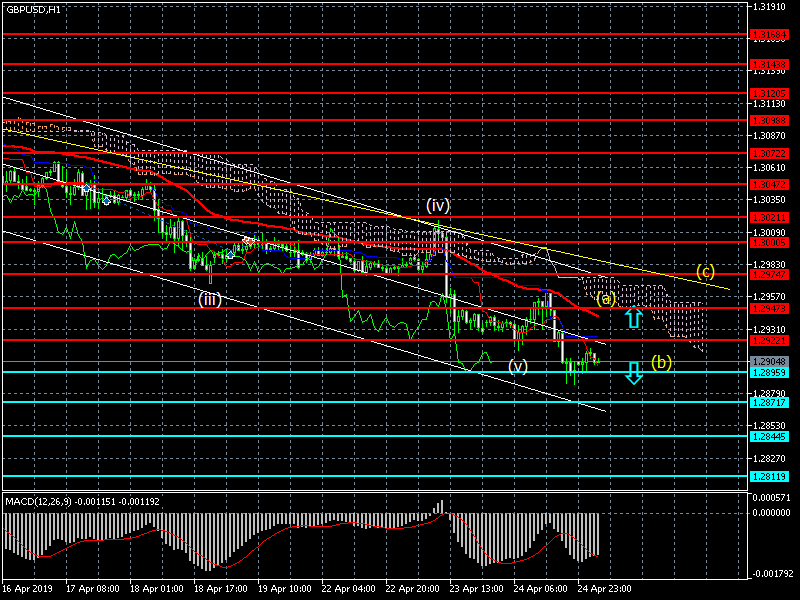
Task: Click the red 1.30211 price label
Action: click(x=769, y=217)
